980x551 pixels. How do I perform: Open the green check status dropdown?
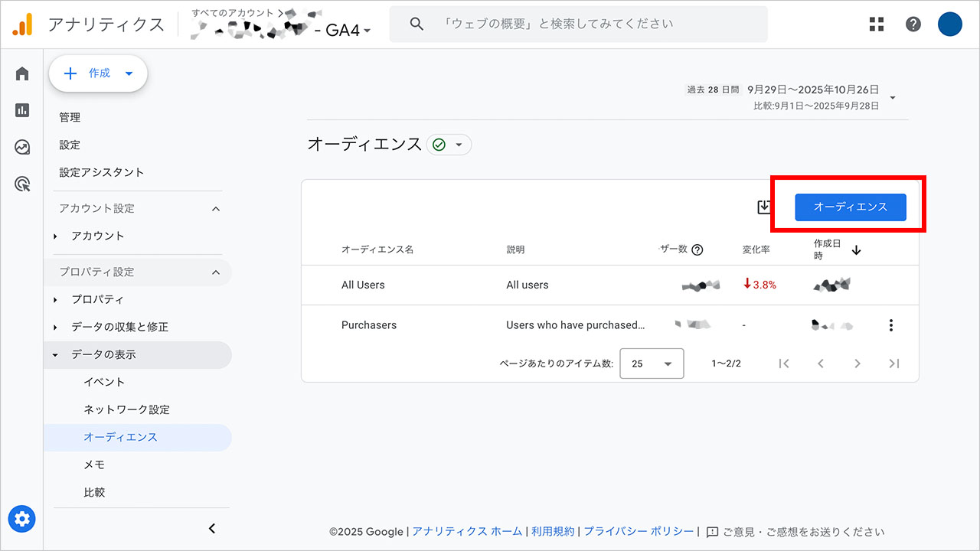pos(449,145)
